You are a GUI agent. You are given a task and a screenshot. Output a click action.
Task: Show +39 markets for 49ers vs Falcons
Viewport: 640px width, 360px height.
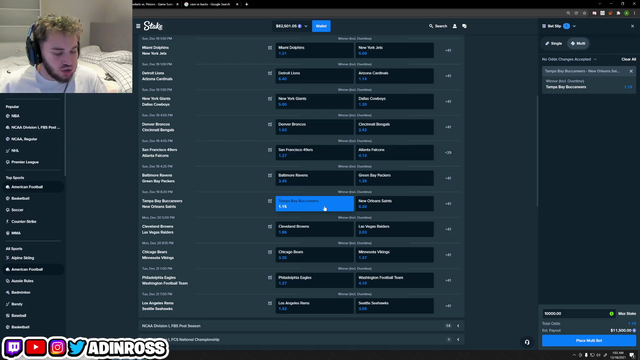point(448,153)
